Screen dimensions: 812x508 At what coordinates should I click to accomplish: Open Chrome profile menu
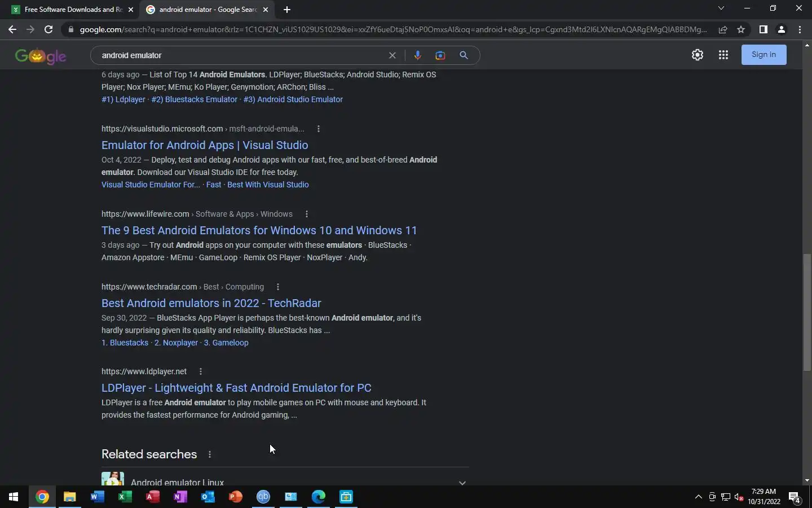coord(782,29)
